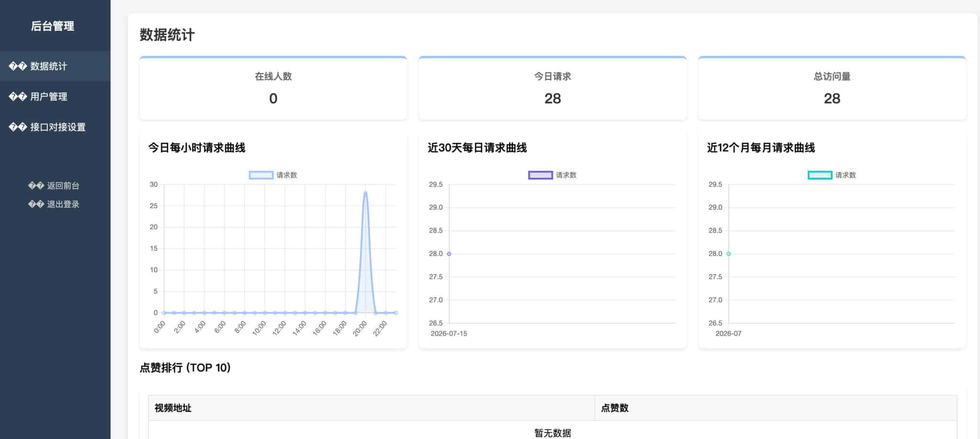Click the 22:00 axis label on hourly chart

[x=380, y=328]
